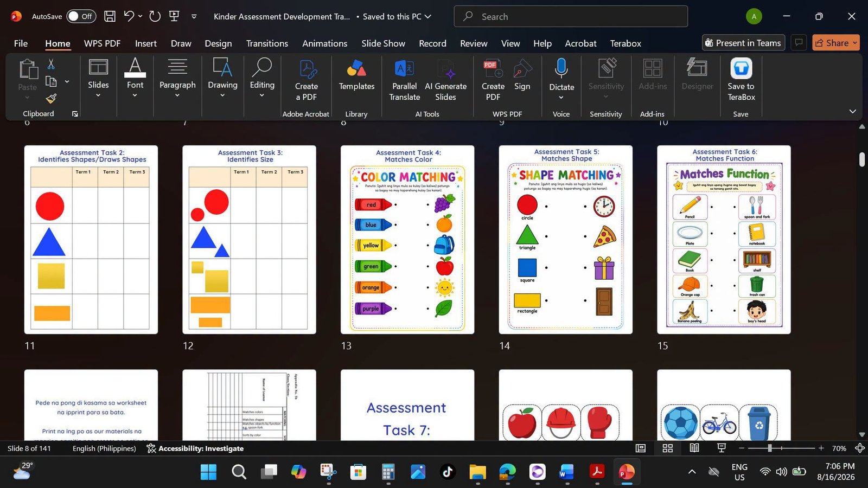Expand the Drawing group dropdown

222,96
